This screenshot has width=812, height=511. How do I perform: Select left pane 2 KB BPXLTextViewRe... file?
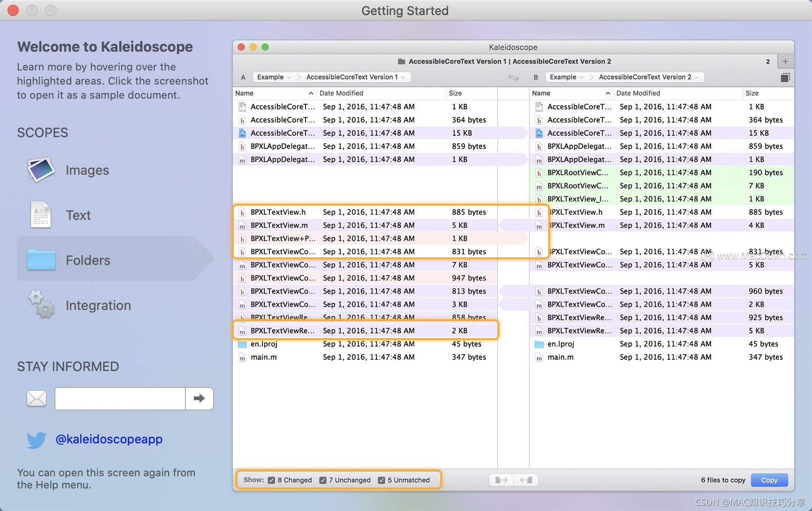[365, 331]
